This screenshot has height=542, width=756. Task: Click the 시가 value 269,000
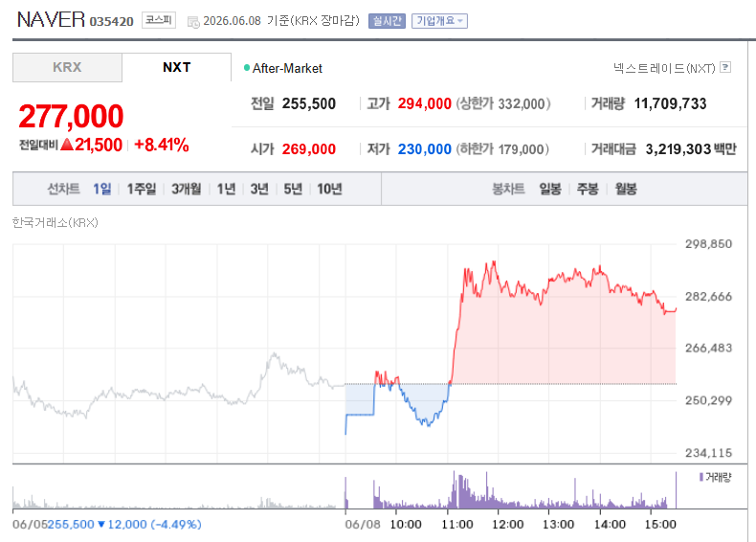point(308,149)
